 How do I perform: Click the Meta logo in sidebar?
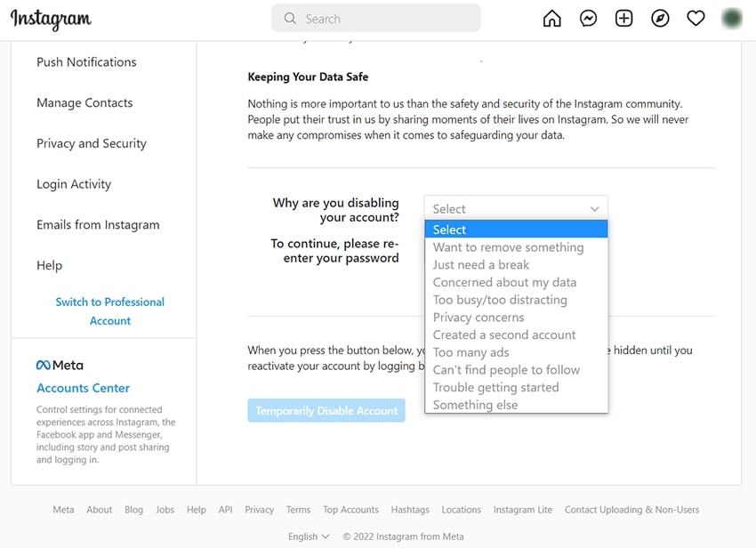coord(60,365)
